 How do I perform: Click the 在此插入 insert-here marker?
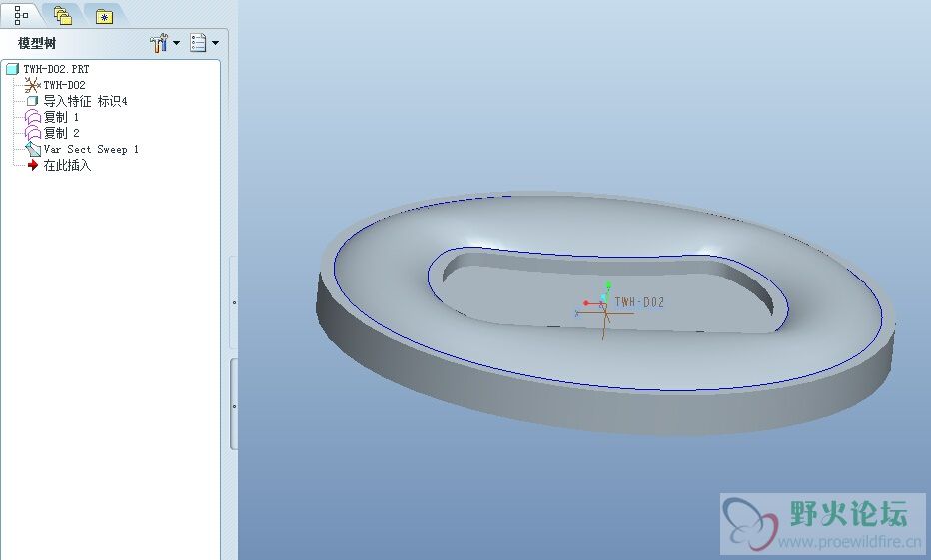[x=59, y=165]
